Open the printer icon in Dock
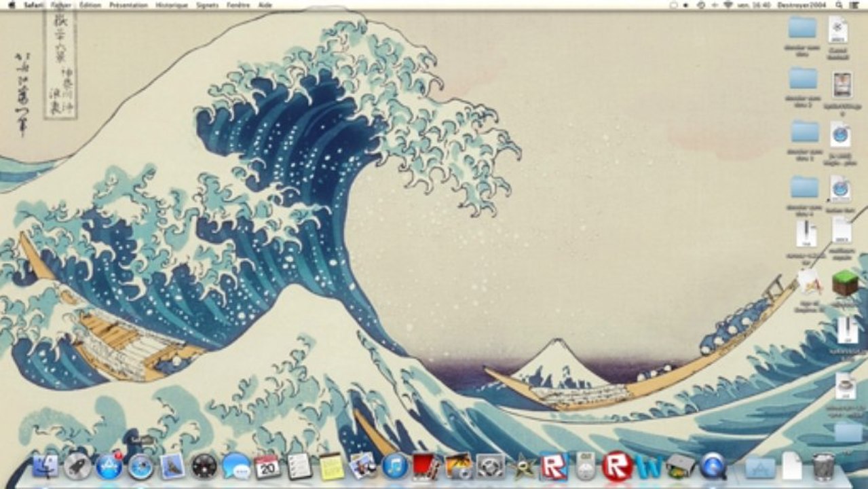 click(x=681, y=466)
